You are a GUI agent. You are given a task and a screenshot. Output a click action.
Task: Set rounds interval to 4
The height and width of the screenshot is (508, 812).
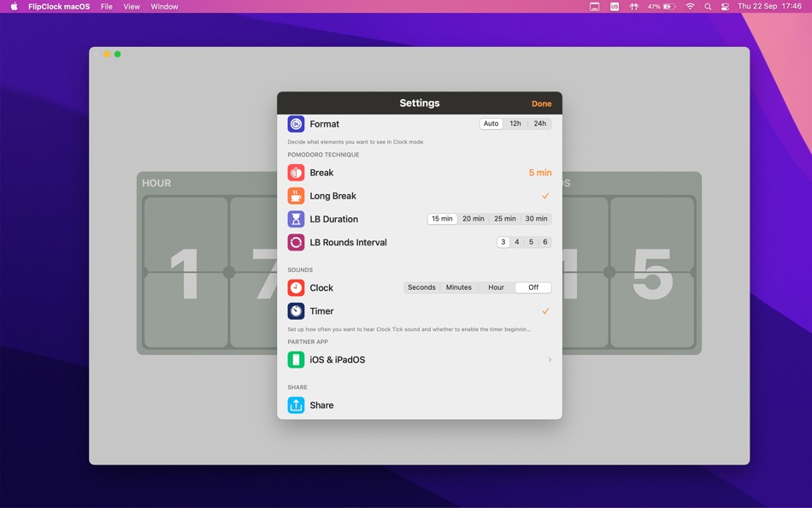(517, 242)
